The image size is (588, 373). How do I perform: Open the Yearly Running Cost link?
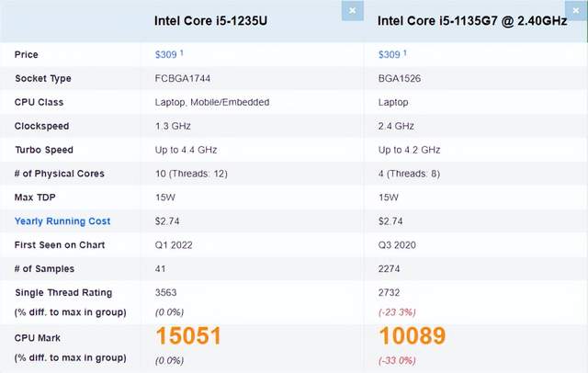[x=62, y=221]
